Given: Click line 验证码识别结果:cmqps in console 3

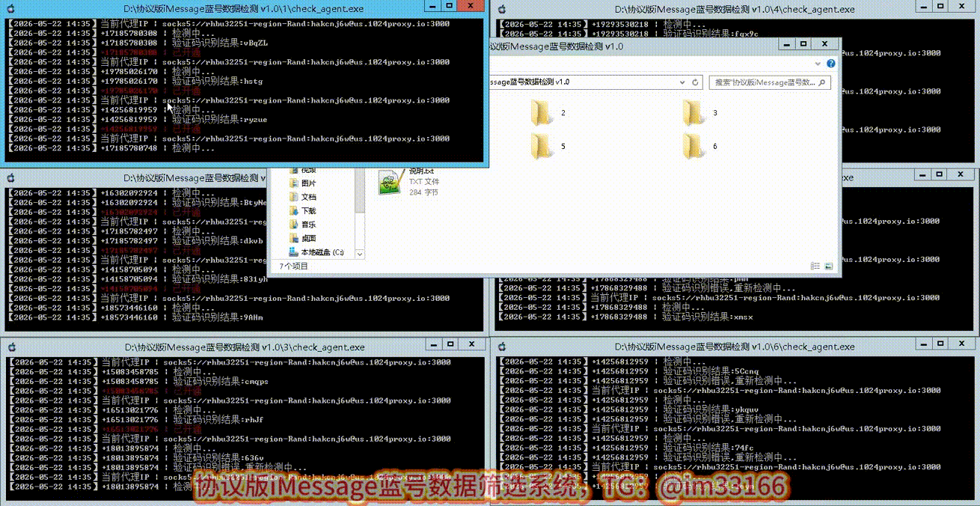Looking at the screenshot, I should click(x=137, y=381).
